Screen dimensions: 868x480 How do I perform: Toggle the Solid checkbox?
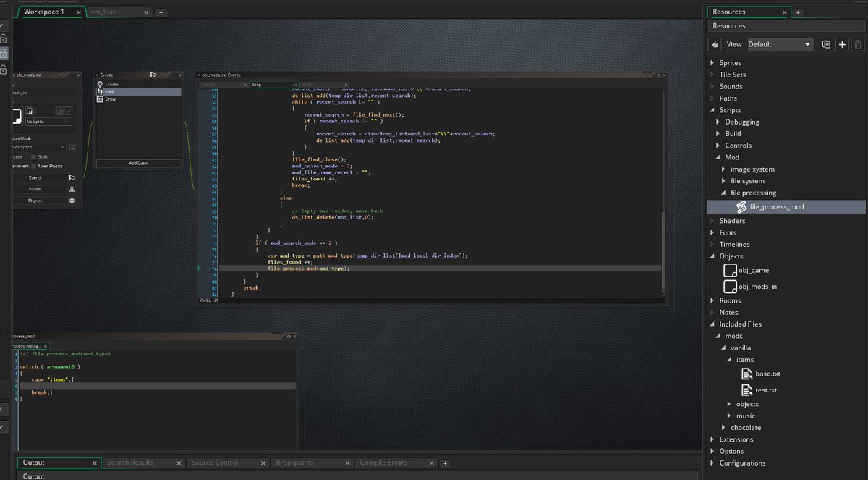click(x=33, y=156)
